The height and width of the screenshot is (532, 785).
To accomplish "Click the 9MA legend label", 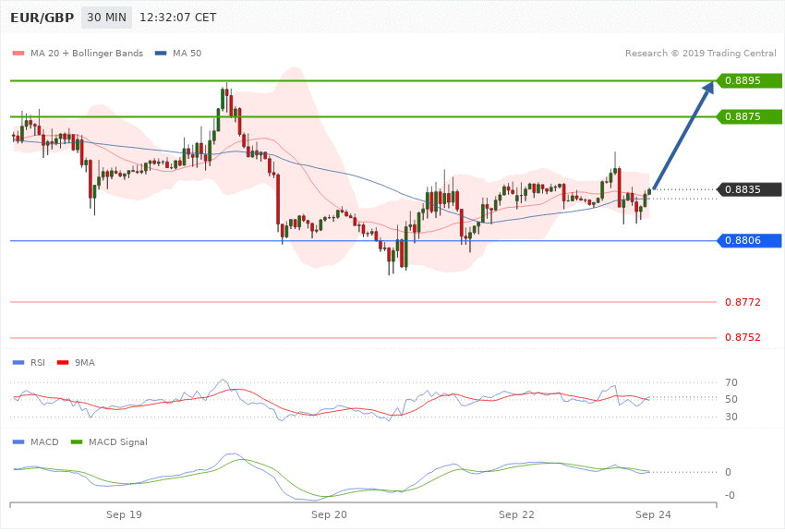I will (85, 362).
